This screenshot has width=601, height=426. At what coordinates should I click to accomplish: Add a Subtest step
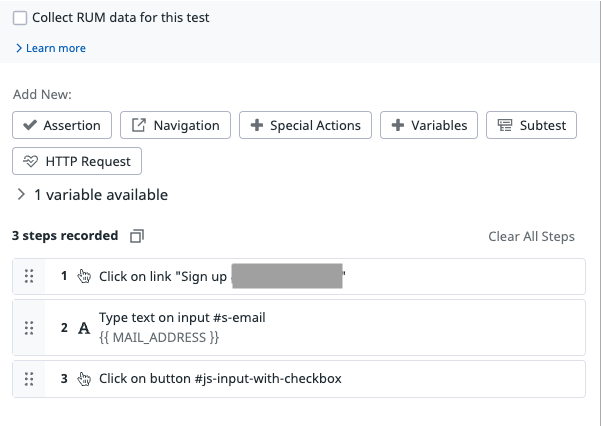[x=531, y=125]
